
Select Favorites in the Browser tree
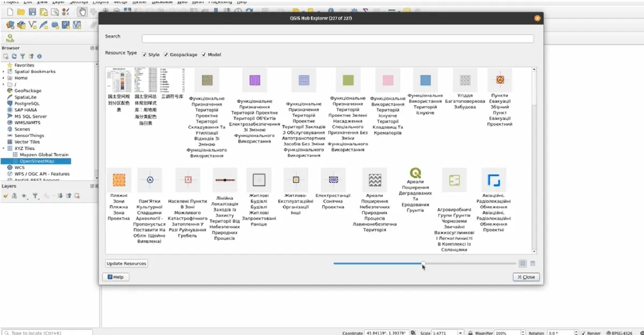[24, 65]
